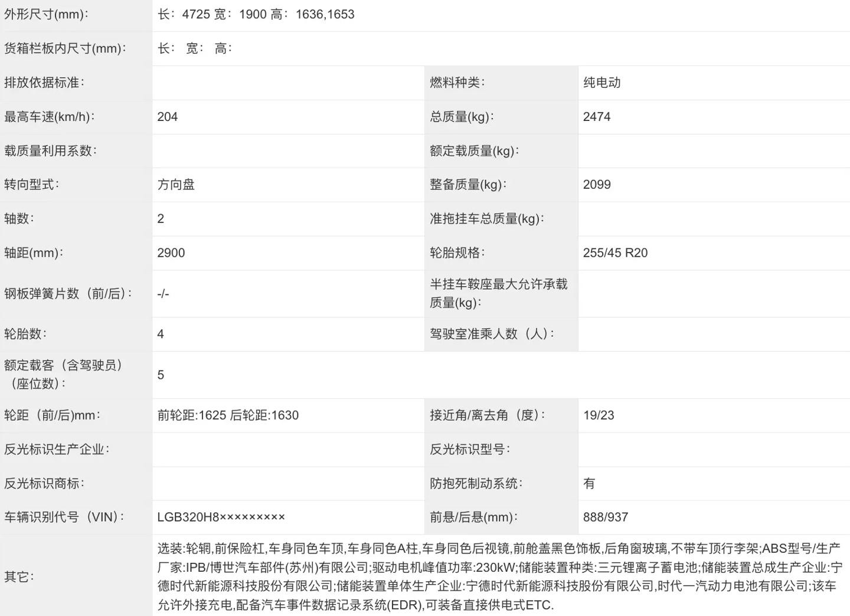Select the seat count value 5
The width and height of the screenshot is (850, 616).
[161, 375]
